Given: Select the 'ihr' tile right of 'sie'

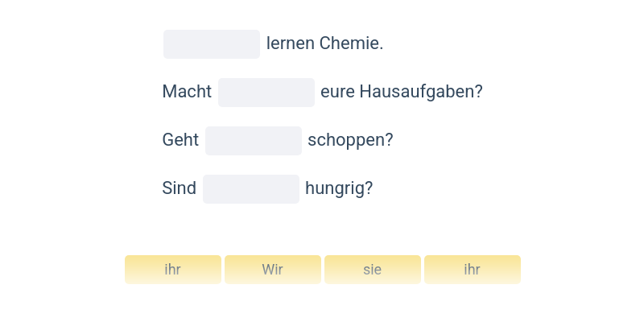Looking at the screenshot, I should tap(473, 270).
